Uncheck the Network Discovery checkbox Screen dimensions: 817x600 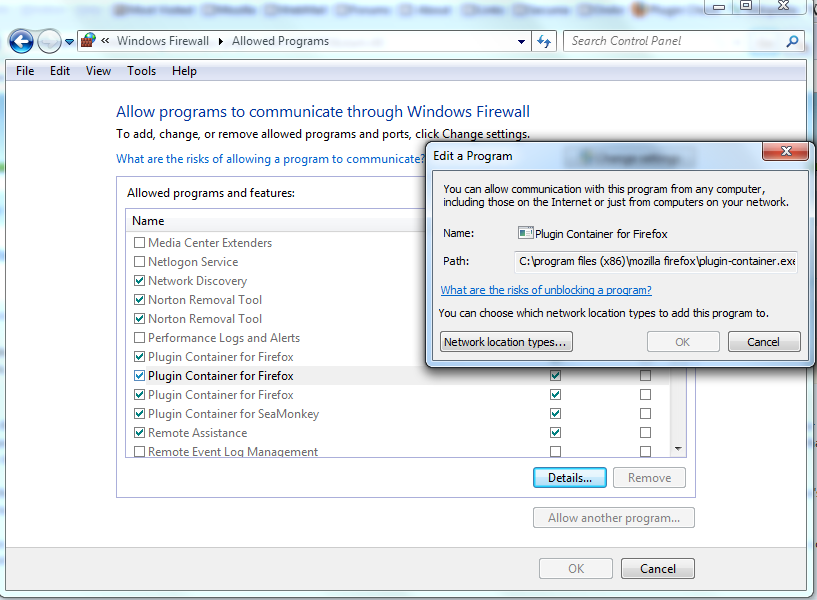click(x=139, y=281)
